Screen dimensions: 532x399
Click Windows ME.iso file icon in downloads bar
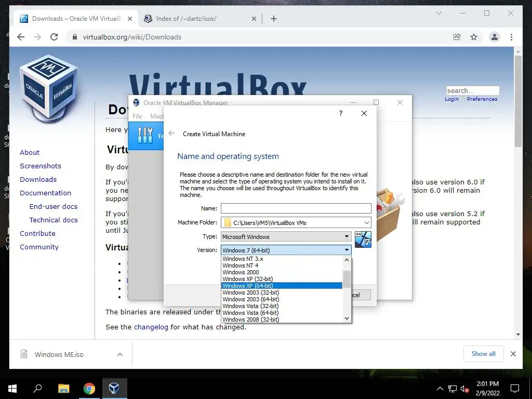tap(24, 354)
